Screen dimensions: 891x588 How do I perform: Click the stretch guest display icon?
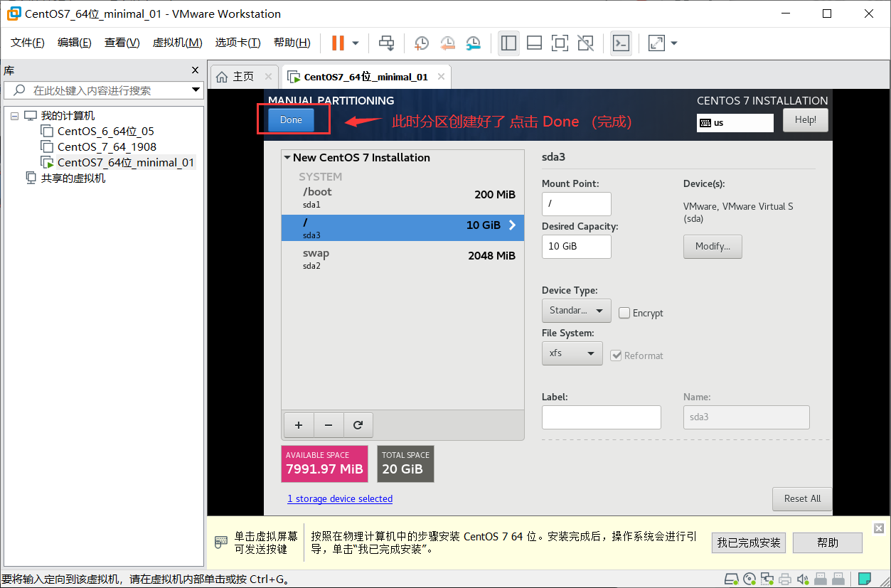pos(656,43)
